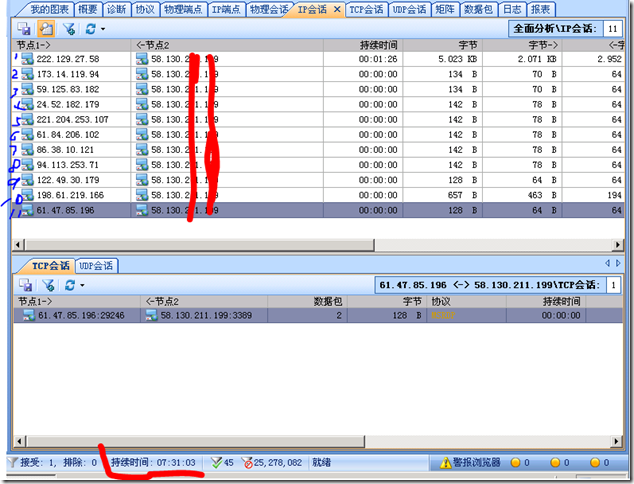Switch to the 概要 tab
This screenshot has width=634, height=484.
tap(88, 9)
